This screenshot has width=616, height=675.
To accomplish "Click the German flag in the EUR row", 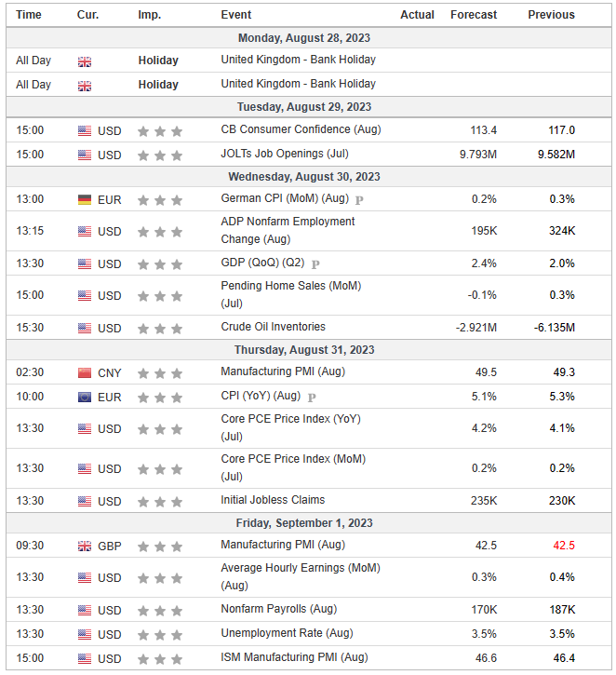I will [x=85, y=199].
